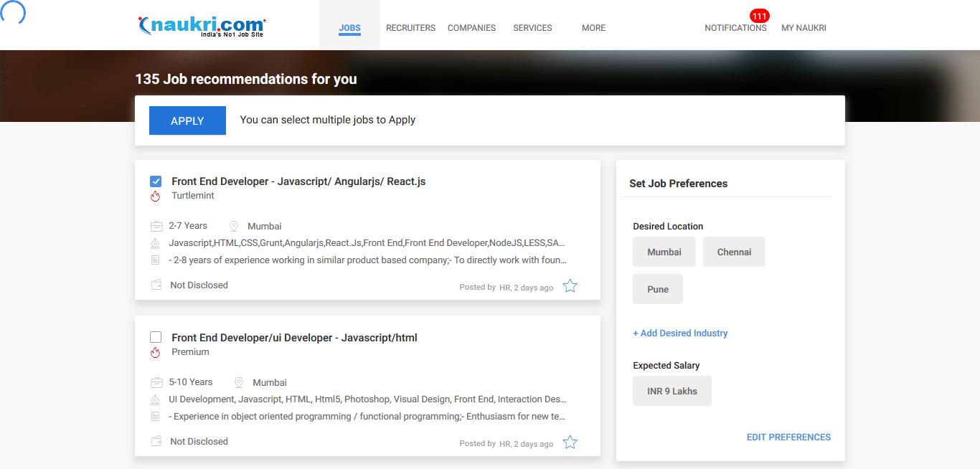The width and height of the screenshot is (980, 469).
Task: Click the Naukri.com logo
Action: click(202, 27)
